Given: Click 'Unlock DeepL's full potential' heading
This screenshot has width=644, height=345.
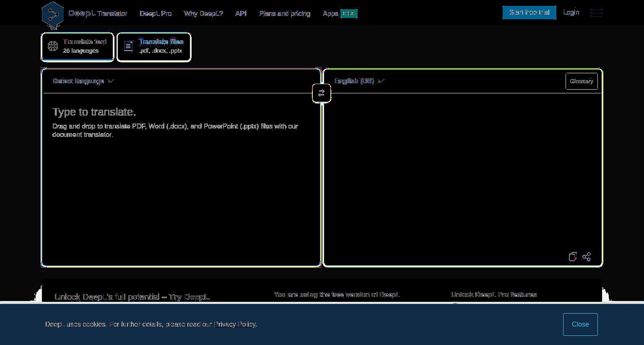Looking at the screenshot, I should click(x=132, y=297).
